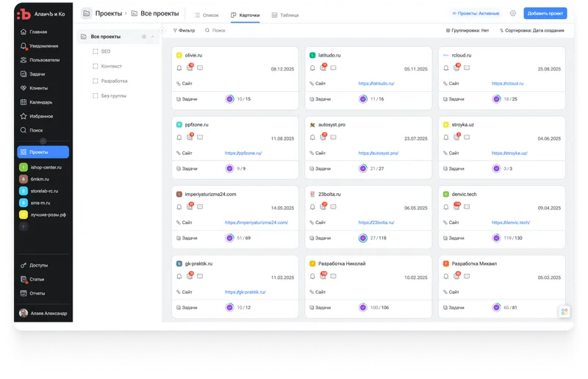This screenshot has height=379, width=588.
Task: Open ishop-center.ru project shortcut
Action: click(x=40, y=167)
